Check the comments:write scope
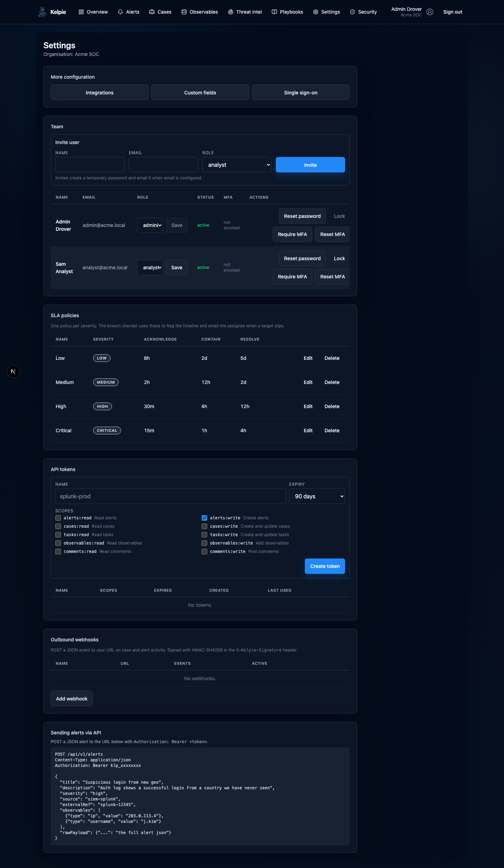Image resolution: width=504 pixels, height=868 pixels. pyautogui.click(x=204, y=552)
